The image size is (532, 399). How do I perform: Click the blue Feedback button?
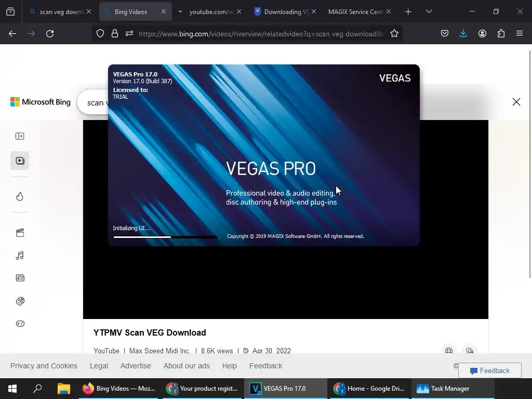click(489, 370)
